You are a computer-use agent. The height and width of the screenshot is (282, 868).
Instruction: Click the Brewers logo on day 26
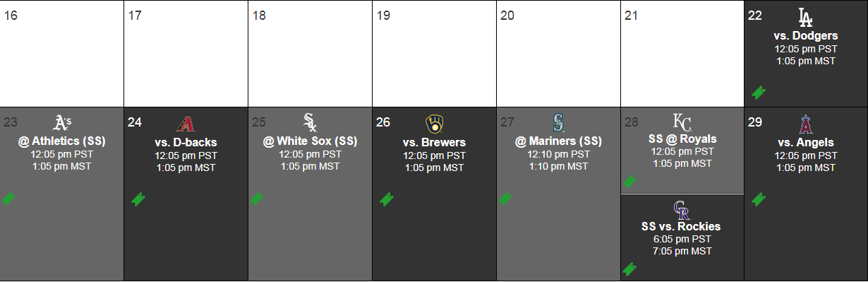tap(434, 124)
